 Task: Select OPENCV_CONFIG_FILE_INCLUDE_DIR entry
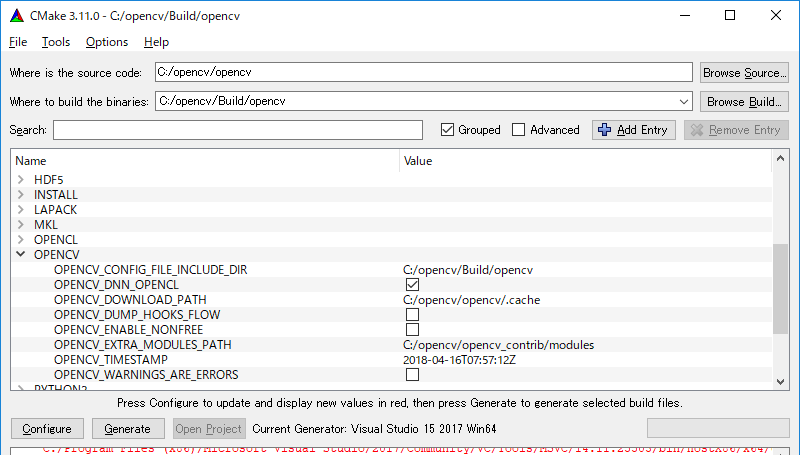tap(151, 270)
